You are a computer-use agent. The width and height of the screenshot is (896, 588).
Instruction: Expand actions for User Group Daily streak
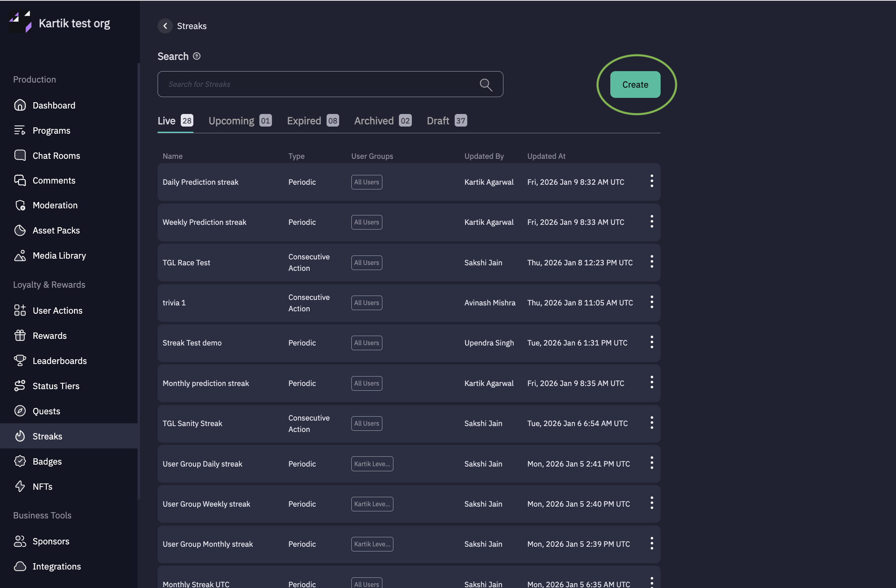pyautogui.click(x=652, y=463)
